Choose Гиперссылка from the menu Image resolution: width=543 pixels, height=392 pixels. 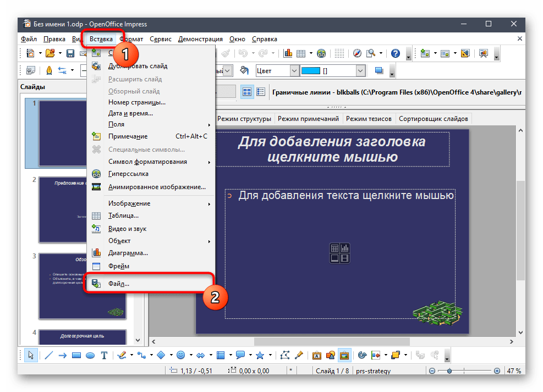[x=151, y=174]
